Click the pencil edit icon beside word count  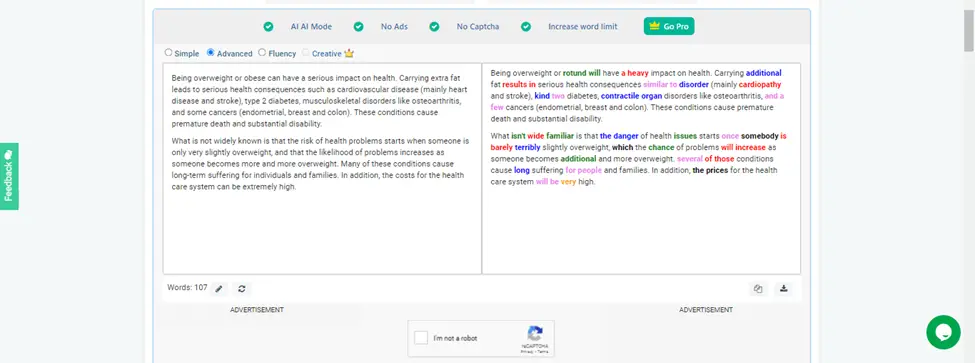point(218,288)
